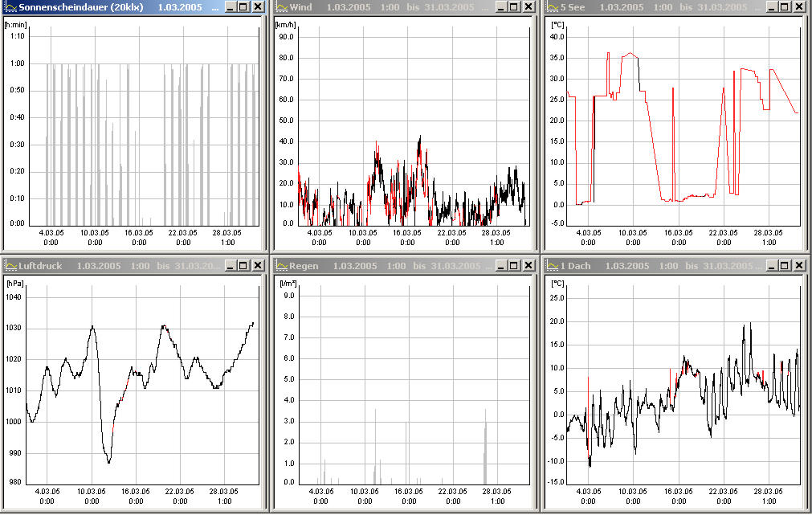Maximize the Sonnenscheindauer window
The height and width of the screenshot is (515, 812).
pos(243,7)
